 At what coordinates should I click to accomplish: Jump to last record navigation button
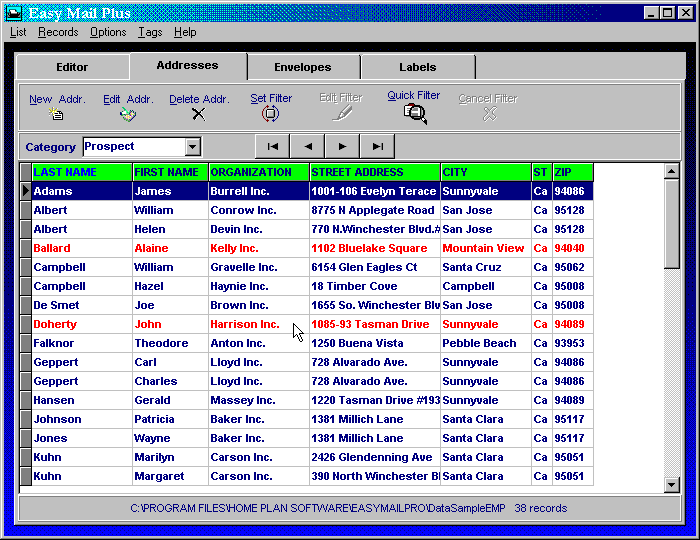click(x=377, y=146)
